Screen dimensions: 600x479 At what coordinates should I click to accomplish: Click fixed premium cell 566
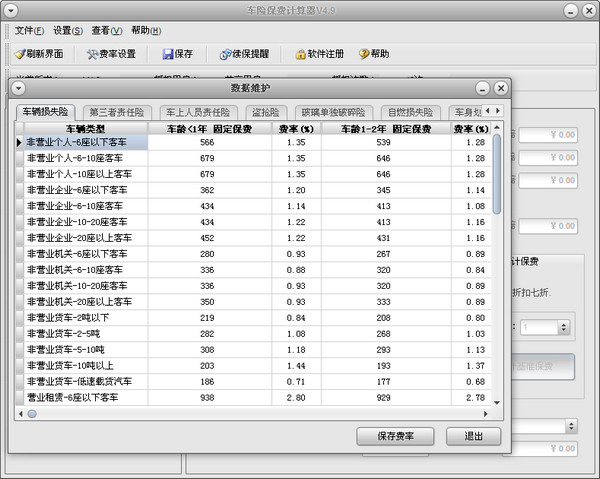coord(209,142)
